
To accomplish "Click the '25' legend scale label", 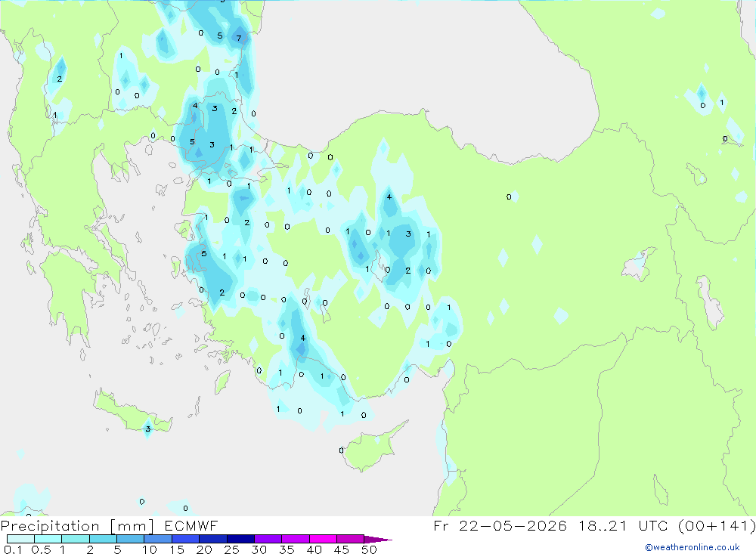I will coord(231,549).
